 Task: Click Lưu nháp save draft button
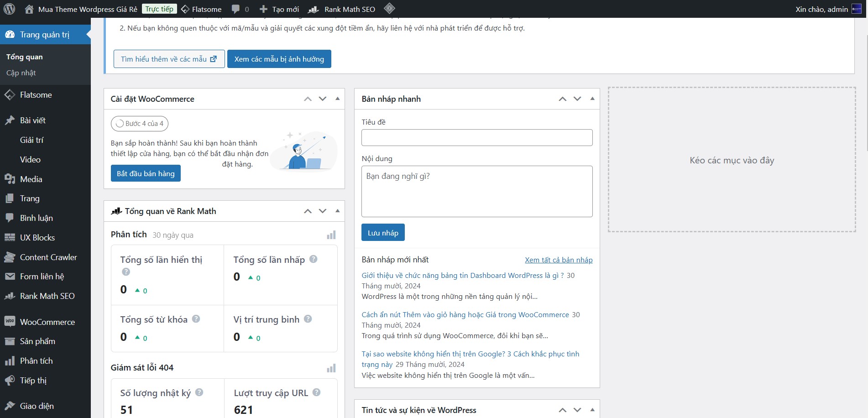coord(383,232)
